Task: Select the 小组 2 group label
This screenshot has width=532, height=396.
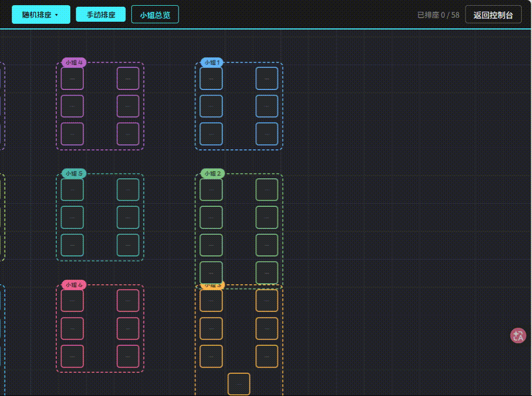Action: [x=213, y=174]
